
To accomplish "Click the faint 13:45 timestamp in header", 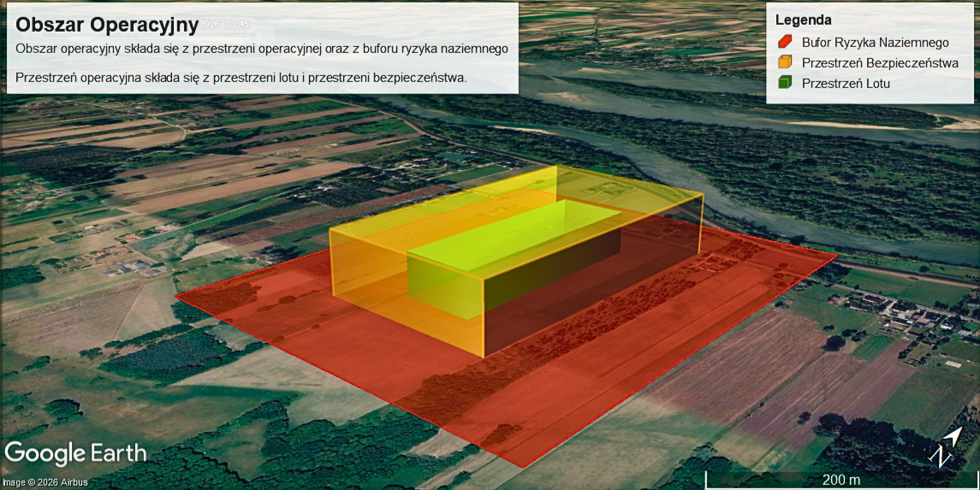I will pyautogui.click(x=237, y=24).
